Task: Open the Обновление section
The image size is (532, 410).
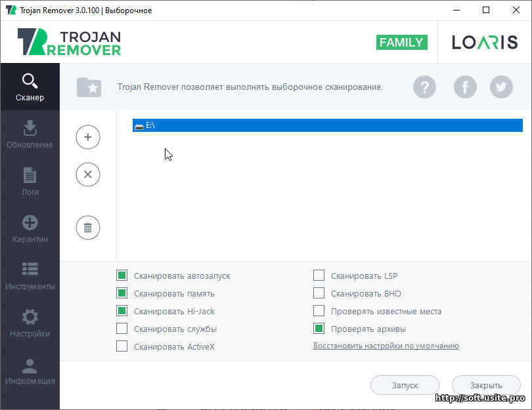Action: tap(30, 134)
